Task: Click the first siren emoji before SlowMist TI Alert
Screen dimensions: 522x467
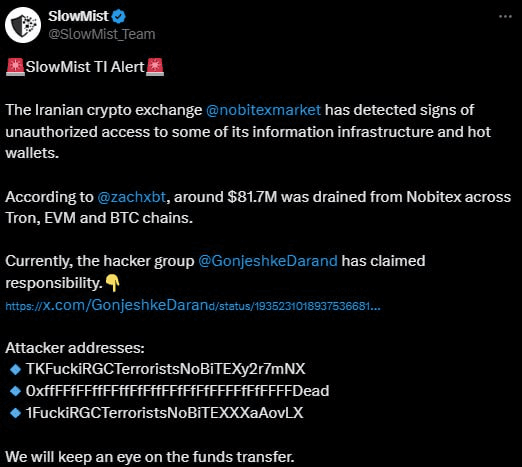Action: click(x=15, y=67)
